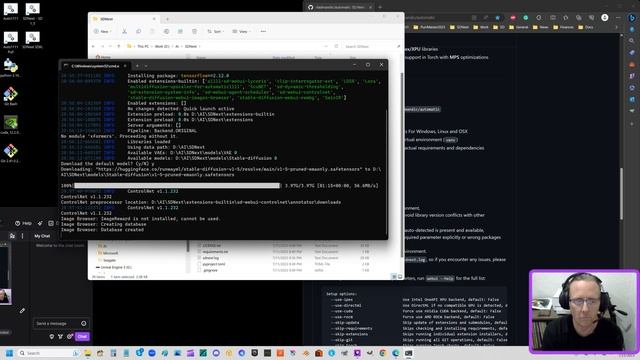
Task: Open the SDNext SDXL desktop shortcut
Action: [32, 40]
